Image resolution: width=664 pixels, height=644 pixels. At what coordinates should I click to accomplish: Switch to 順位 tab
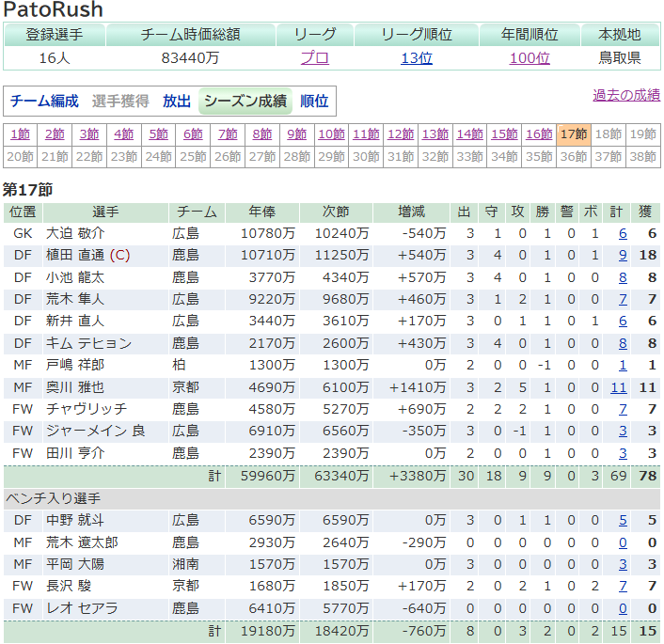tap(314, 102)
